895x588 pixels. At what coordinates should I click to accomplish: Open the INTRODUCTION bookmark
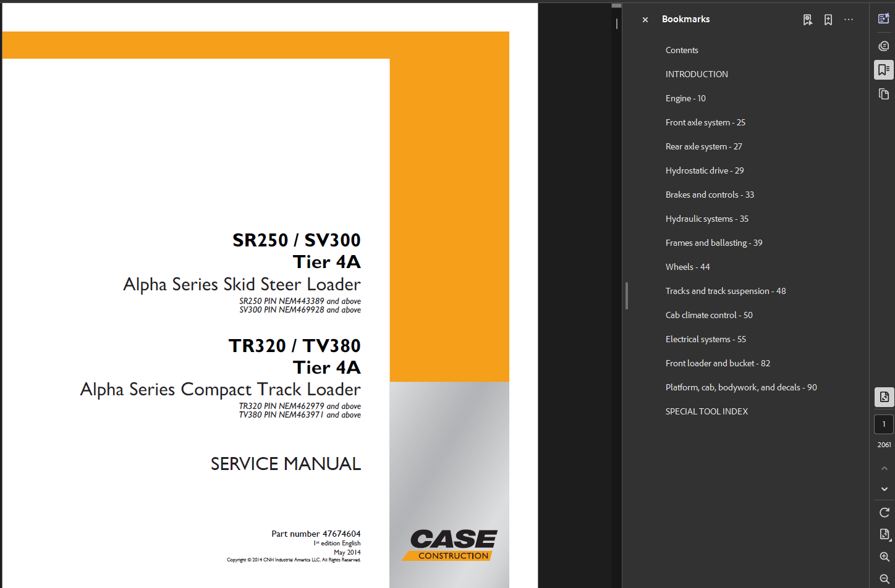[697, 75]
